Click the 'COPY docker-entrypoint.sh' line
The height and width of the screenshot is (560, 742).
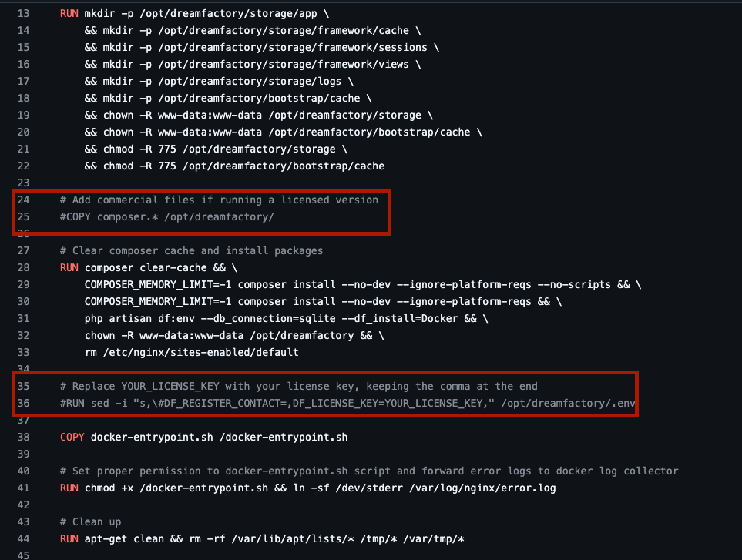point(203,437)
